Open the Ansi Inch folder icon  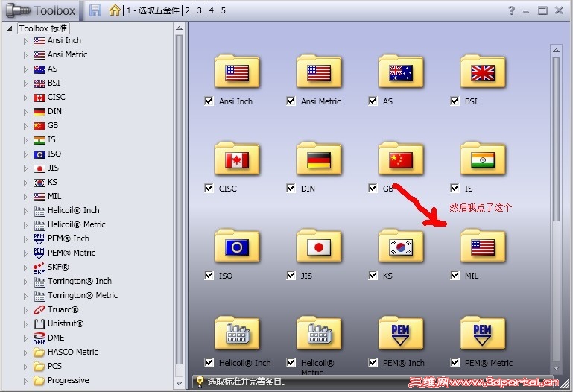point(237,72)
